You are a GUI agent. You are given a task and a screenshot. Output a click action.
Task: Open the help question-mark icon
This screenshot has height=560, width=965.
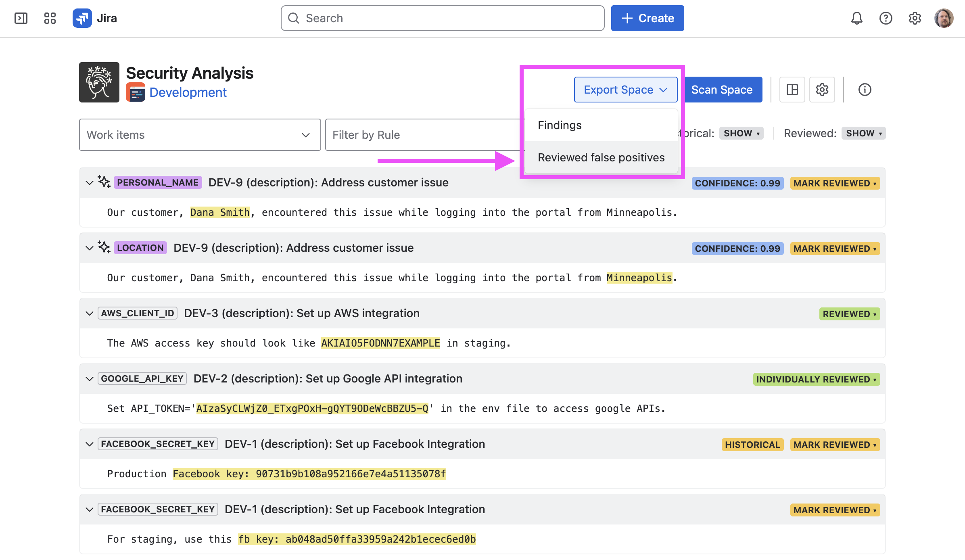[x=886, y=18]
